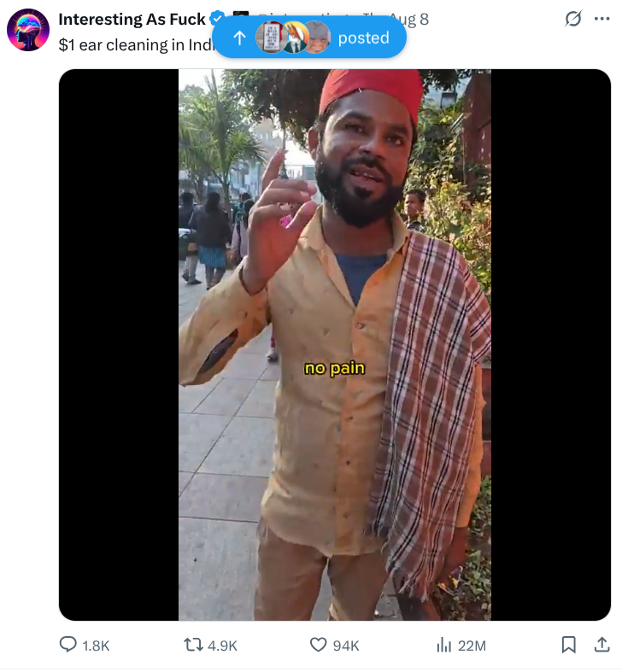Open the three-dot more options menu
This screenshot has height=672, width=622.
(x=602, y=19)
